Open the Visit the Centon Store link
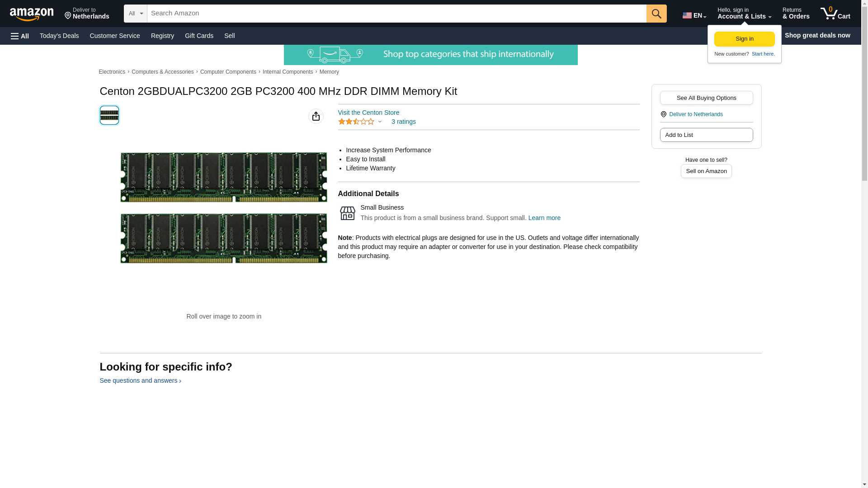 [368, 113]
